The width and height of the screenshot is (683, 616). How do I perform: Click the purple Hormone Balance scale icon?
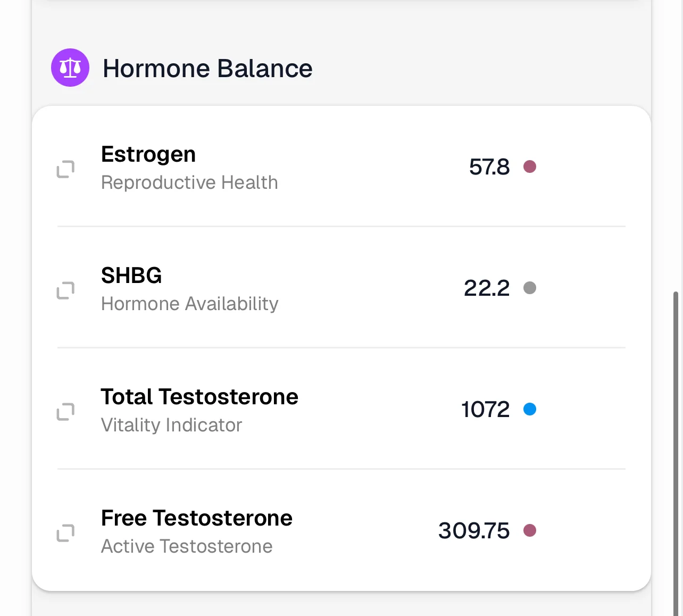click(x=70, y=68)
